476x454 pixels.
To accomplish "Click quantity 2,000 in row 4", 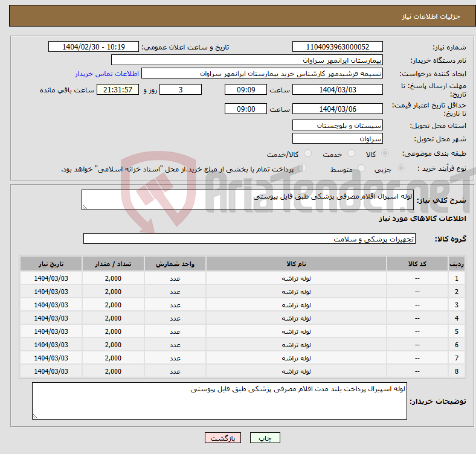I will [113, 318].
